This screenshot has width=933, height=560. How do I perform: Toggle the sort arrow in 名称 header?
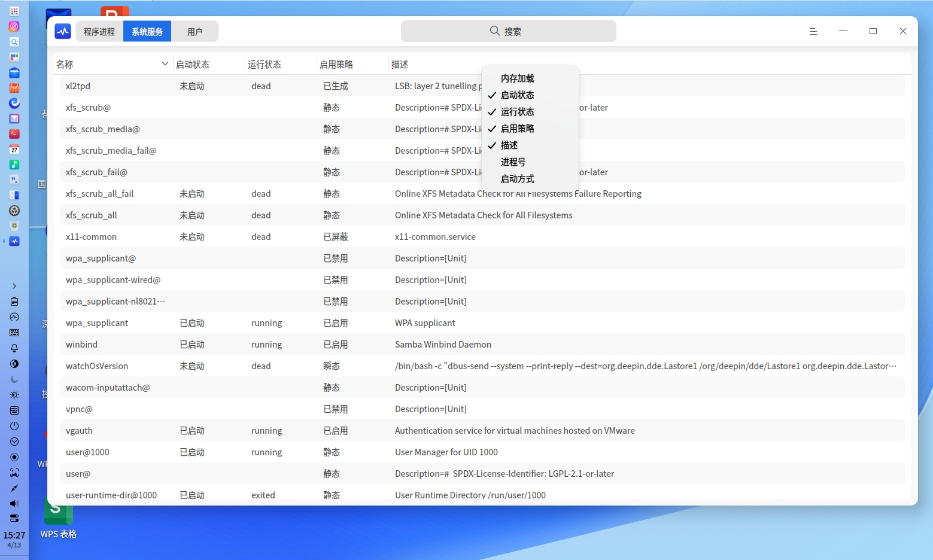[x=165, y=64]
